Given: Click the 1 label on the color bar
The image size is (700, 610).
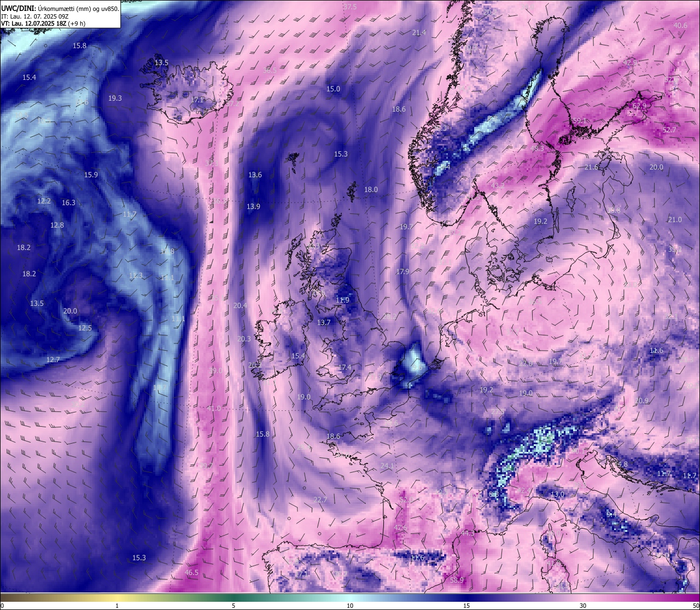Looking at the screenshot, I should [117, 606].
